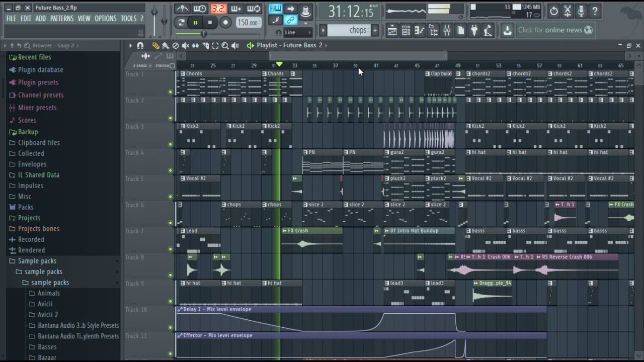
Task: Open the Channel rack view
Action: pos(406,30)
